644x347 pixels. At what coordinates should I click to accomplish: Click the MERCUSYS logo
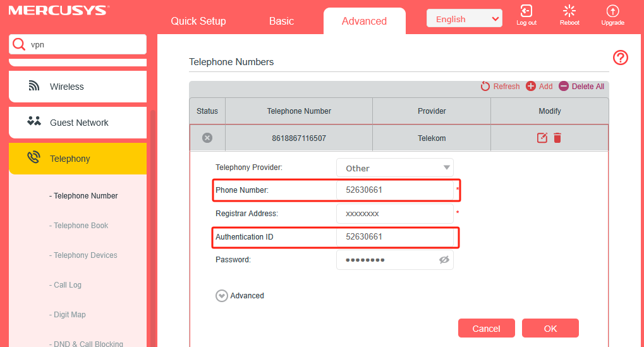[x=59, y=11]
